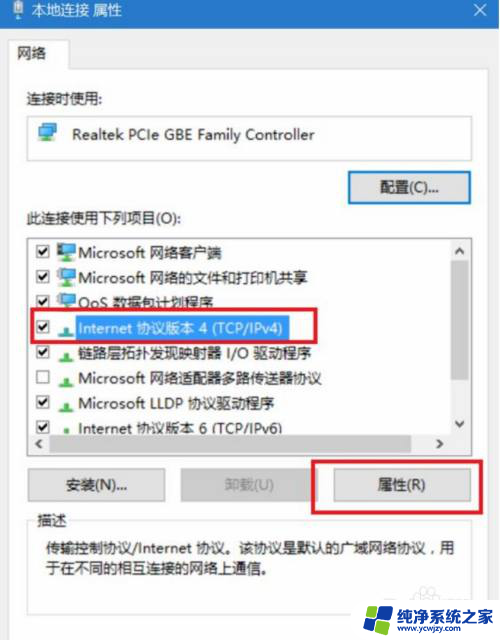
Task: Click the Realtek network adapter icon
Action: (47, 133)
